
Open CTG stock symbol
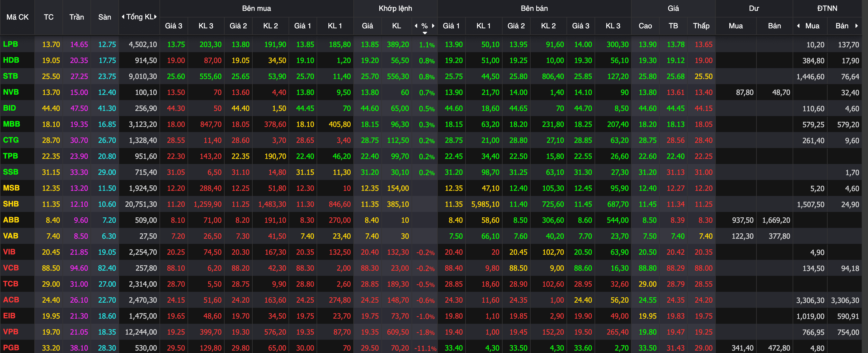(11, 140)
